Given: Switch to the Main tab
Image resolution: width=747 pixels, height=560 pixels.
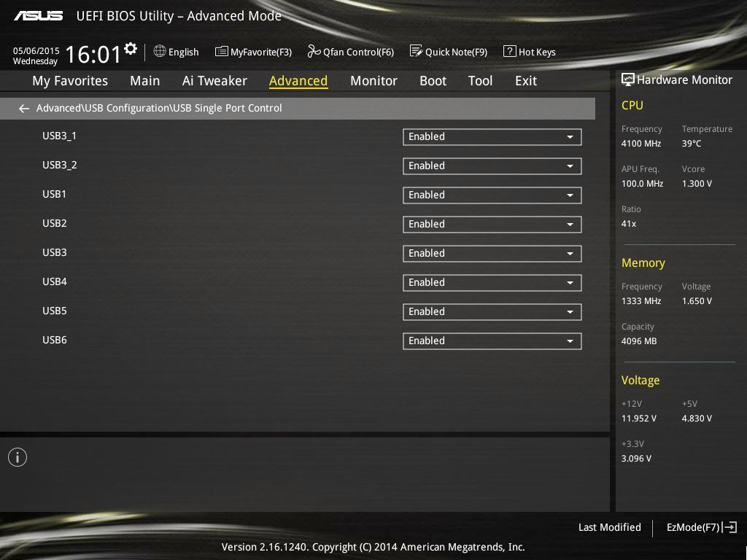Looking at the screenshot, I should pos(145,81).
